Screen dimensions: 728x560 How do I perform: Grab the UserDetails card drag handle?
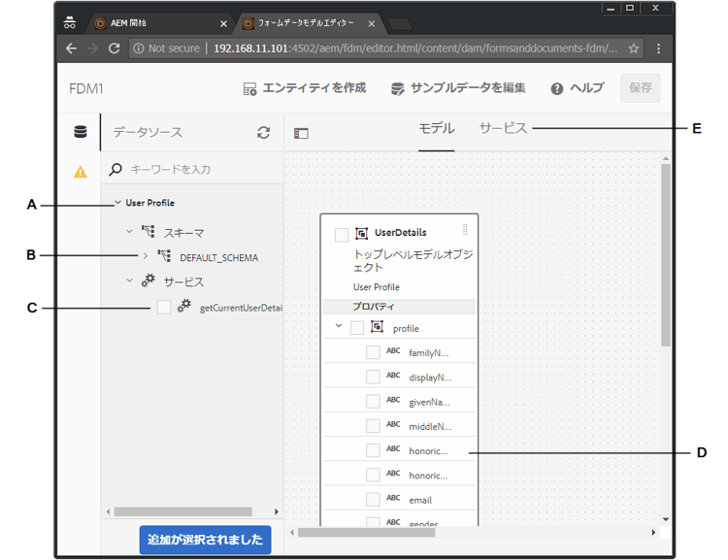[x=465, y=229]
